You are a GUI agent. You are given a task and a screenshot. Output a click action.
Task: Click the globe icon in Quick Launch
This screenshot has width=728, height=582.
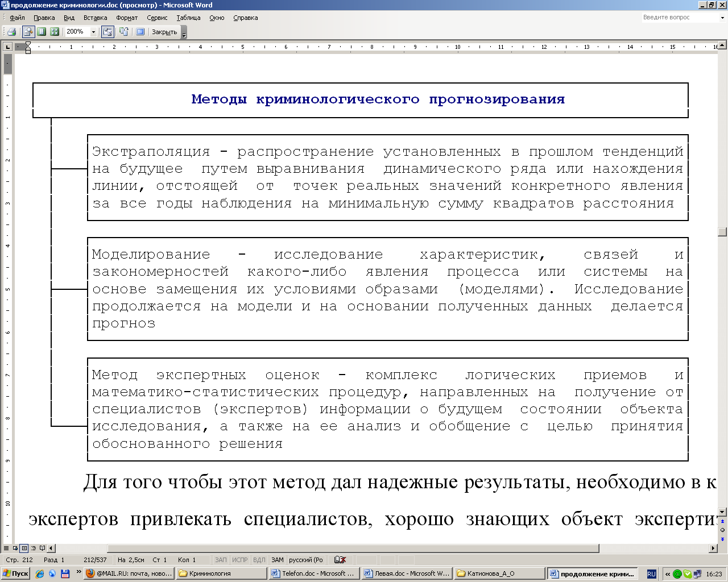(52, 574)
